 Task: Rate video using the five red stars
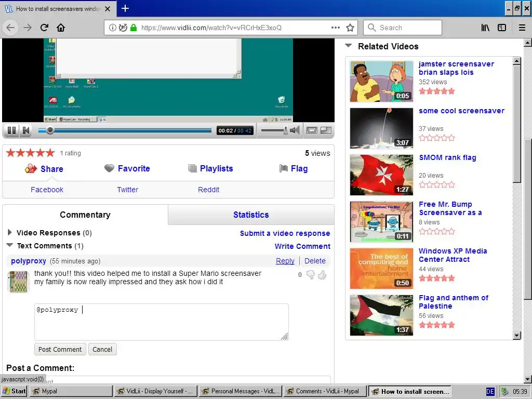click(x=30, y=153)
